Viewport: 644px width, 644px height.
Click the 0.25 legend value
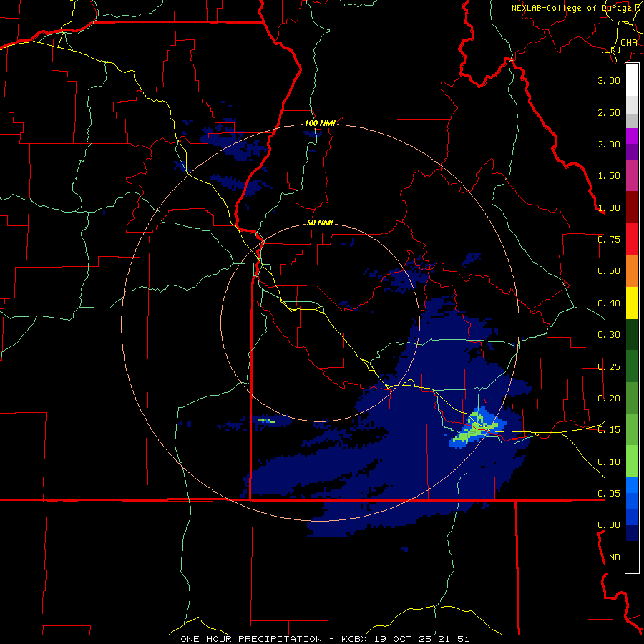click(609, 367)
